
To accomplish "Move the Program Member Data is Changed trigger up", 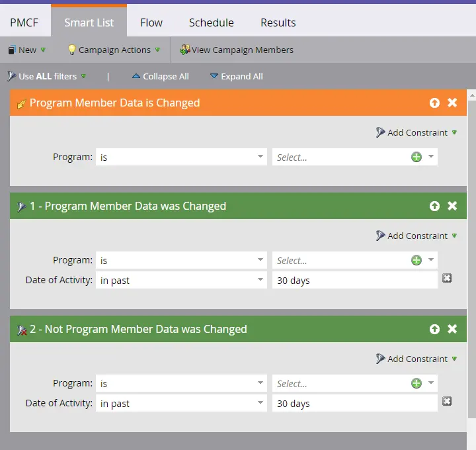I will click(434, 103).
